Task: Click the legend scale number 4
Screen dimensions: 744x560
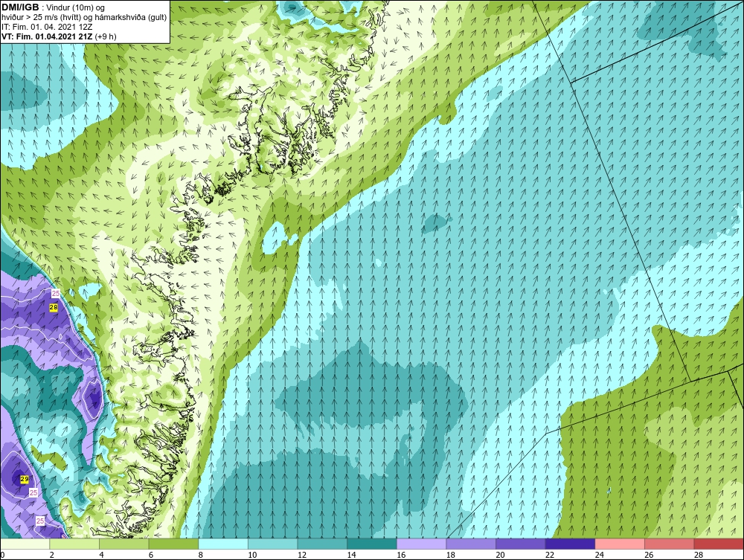Action: (101, 555)
